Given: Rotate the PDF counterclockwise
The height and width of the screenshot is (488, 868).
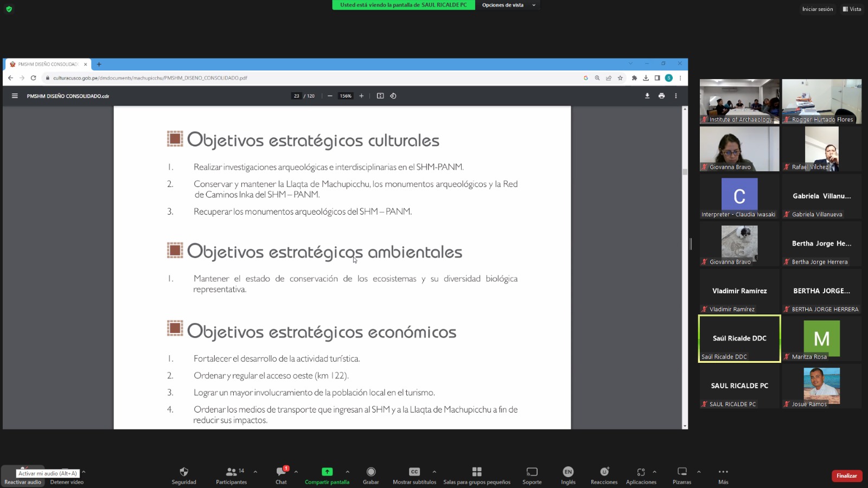Looking at the screenshot, I should pos(393,96).
